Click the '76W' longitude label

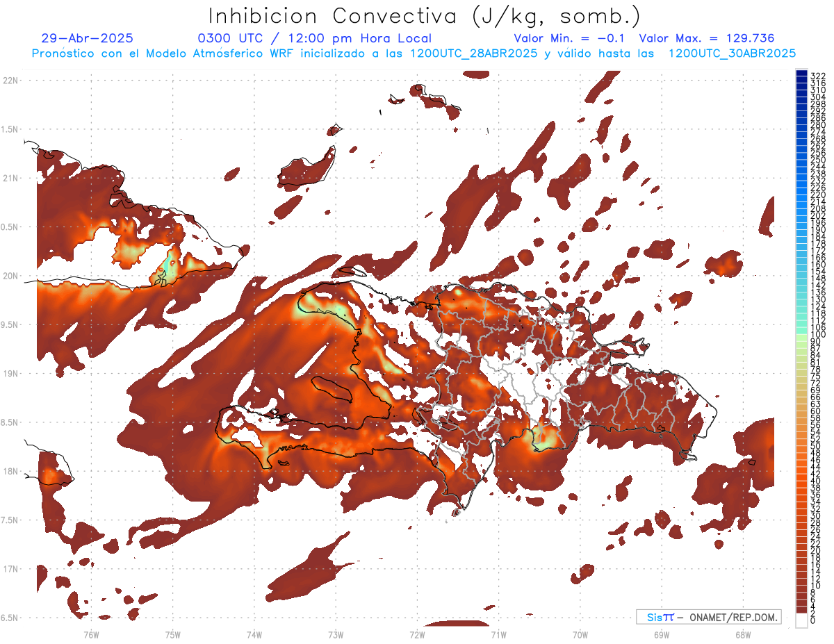91,634
